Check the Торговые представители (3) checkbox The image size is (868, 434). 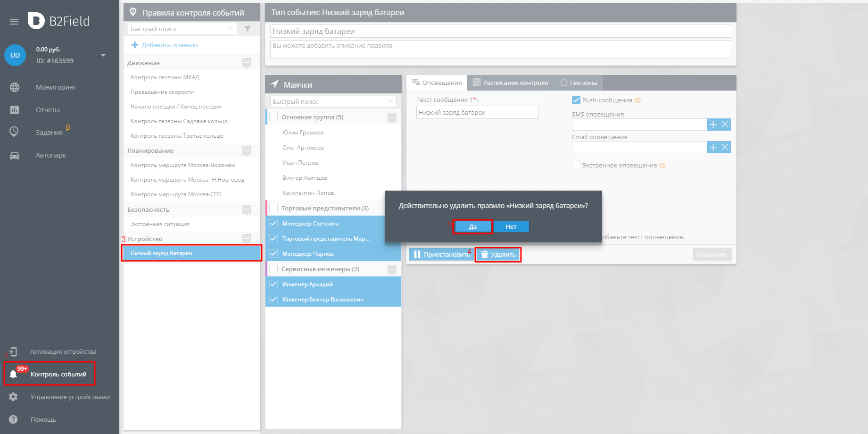point(273,208)
